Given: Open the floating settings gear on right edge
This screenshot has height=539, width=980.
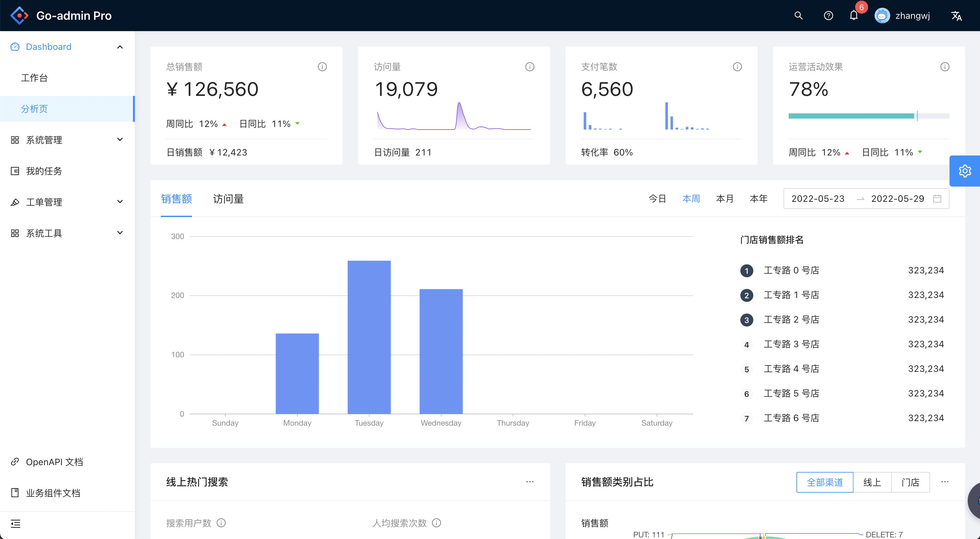Looking at the screenshot, I should click(x=965, y=171).
